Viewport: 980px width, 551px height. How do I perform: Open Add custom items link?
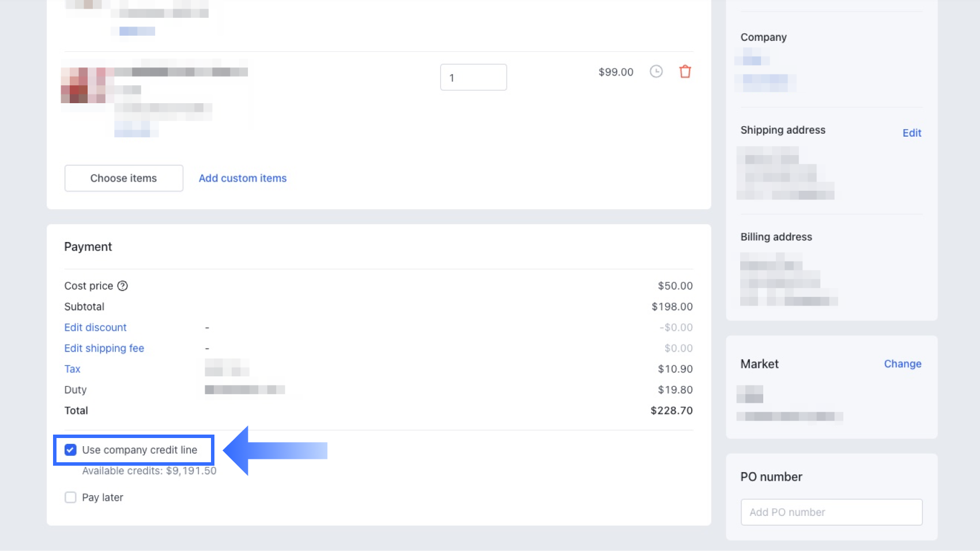[x=243, y=178]
